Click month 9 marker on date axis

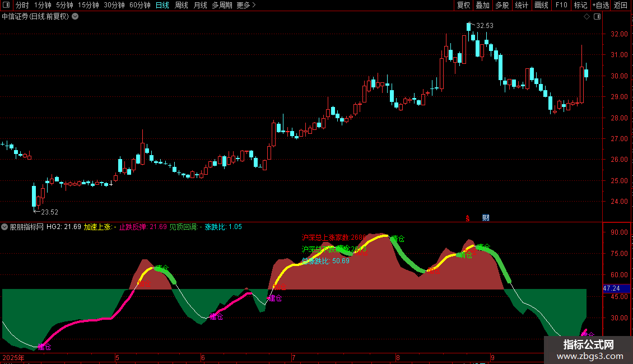[x=492, y=357]
